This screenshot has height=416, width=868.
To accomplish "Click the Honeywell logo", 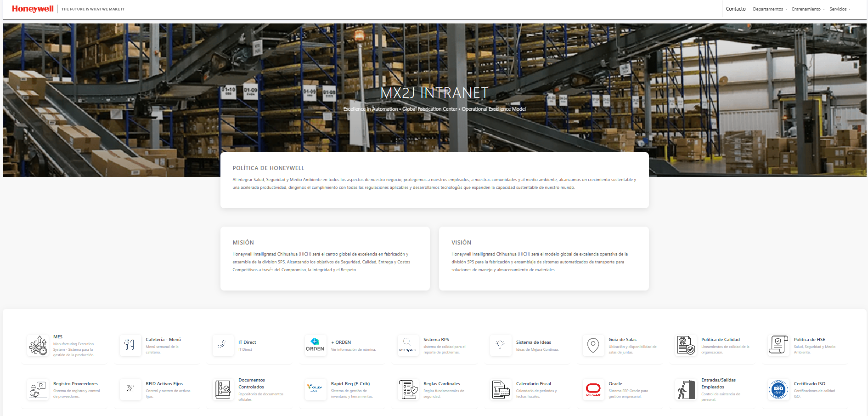I will (x=32, y=8).
